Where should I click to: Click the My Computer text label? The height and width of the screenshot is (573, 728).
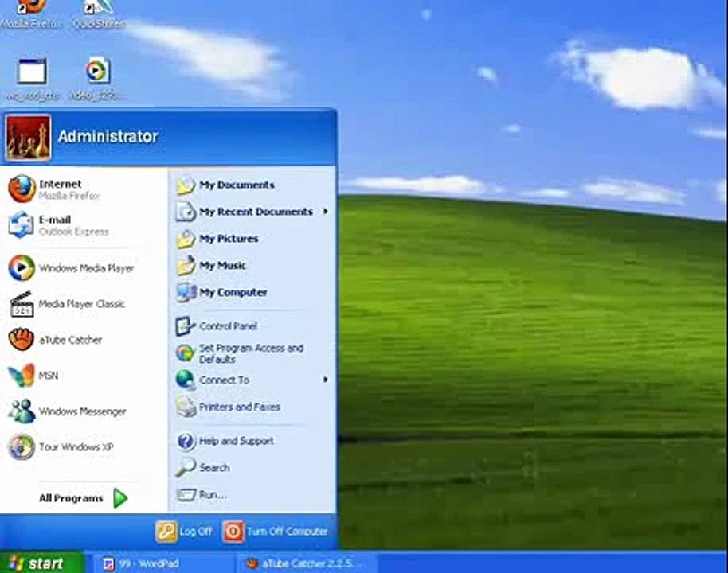(x=233, y=292)
